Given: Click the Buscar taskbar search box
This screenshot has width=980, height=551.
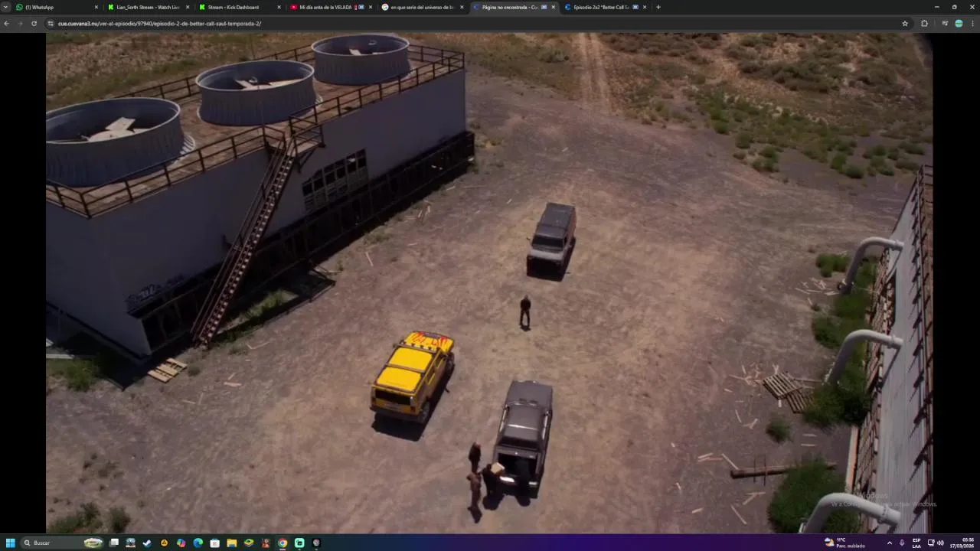Looking at the screenshot, I should (62, 543).
